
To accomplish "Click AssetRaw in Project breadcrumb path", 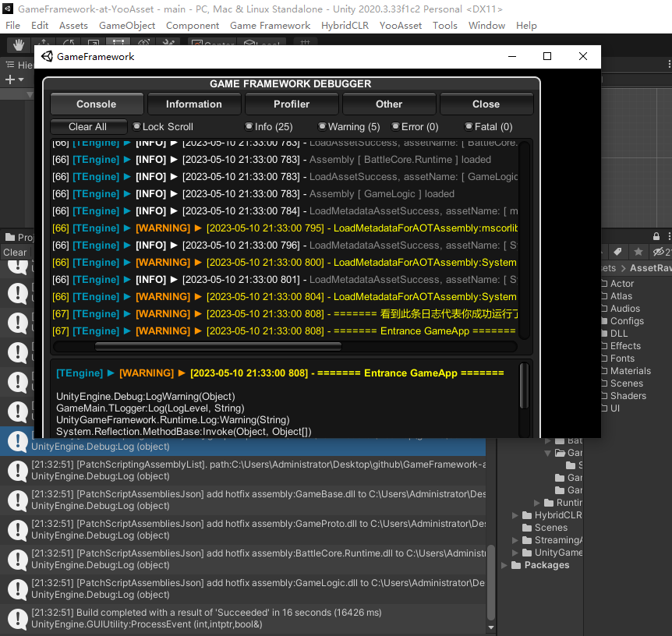I will (x=650, y=268).
